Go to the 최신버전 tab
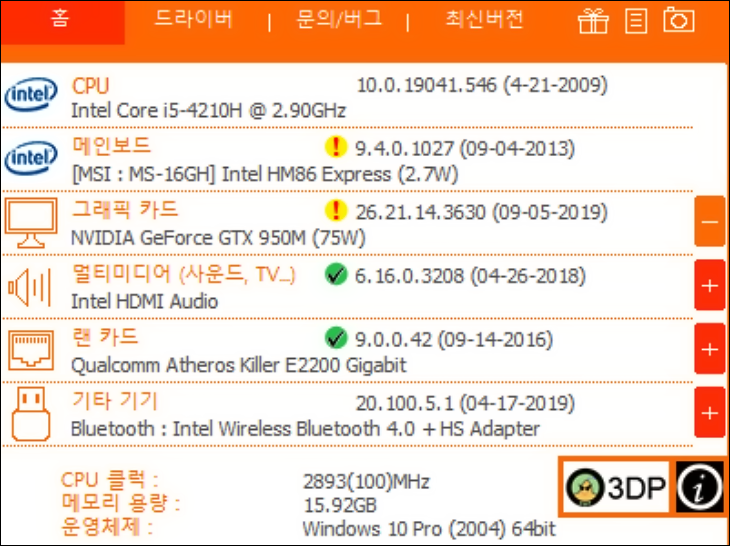 [x=484, y=20]
